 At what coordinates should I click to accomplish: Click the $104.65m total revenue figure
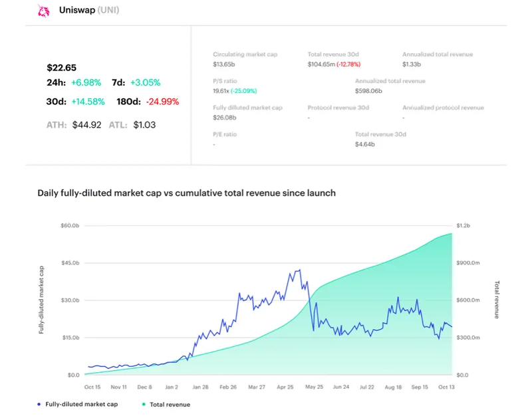(x=322, y=64)
